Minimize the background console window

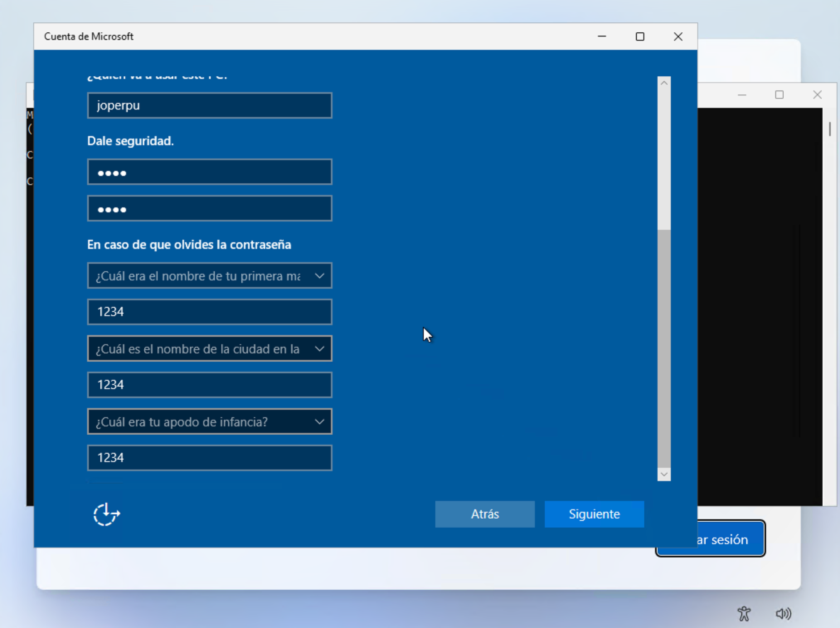click(742, 95)
